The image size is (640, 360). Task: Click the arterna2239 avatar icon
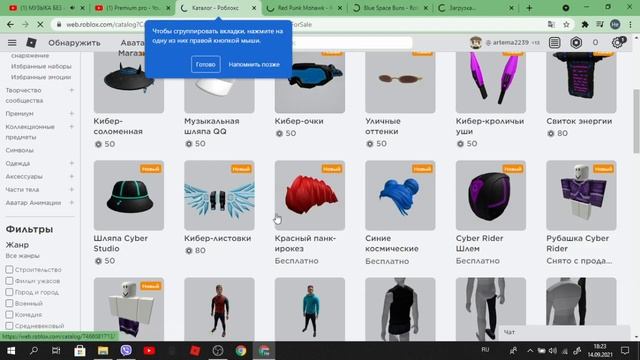point(476,42)
